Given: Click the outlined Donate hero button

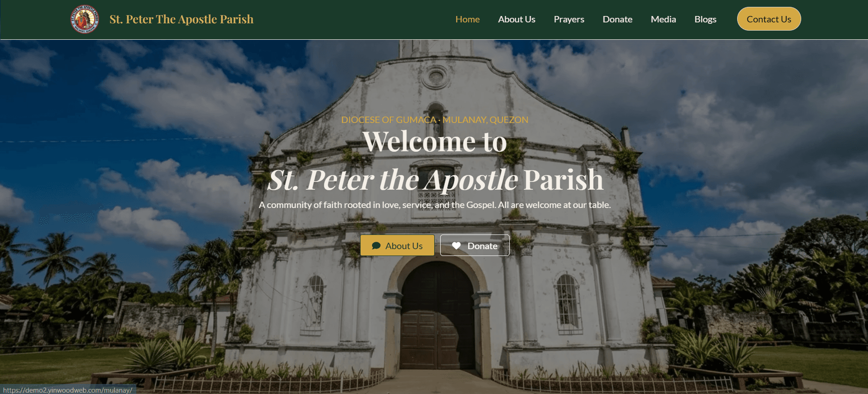Looking at the screenshot, I should point(474,245).
